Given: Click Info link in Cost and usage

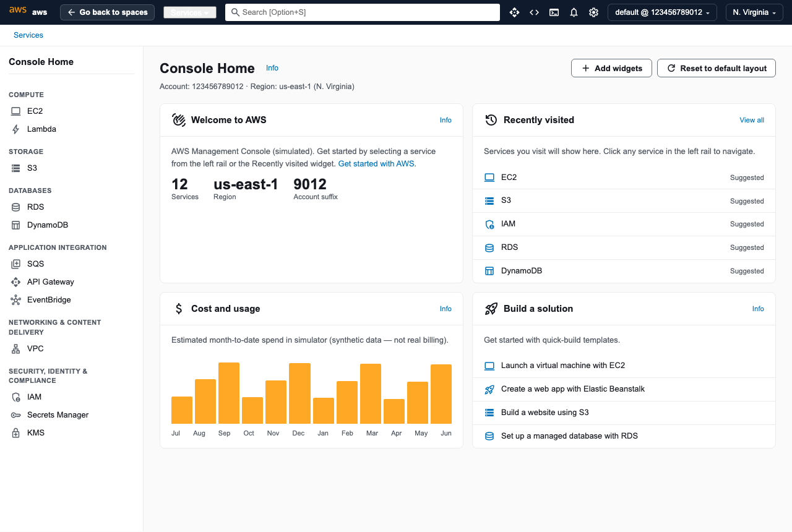Looking at the screenshot, I should 445,309.
